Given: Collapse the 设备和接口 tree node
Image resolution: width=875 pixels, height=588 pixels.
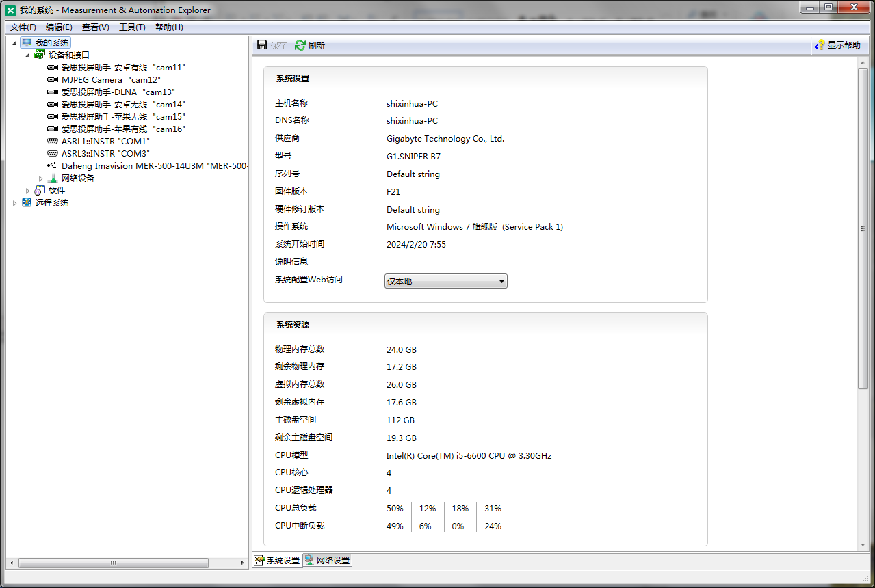Looking at the screenshot, I should point(28,55).
